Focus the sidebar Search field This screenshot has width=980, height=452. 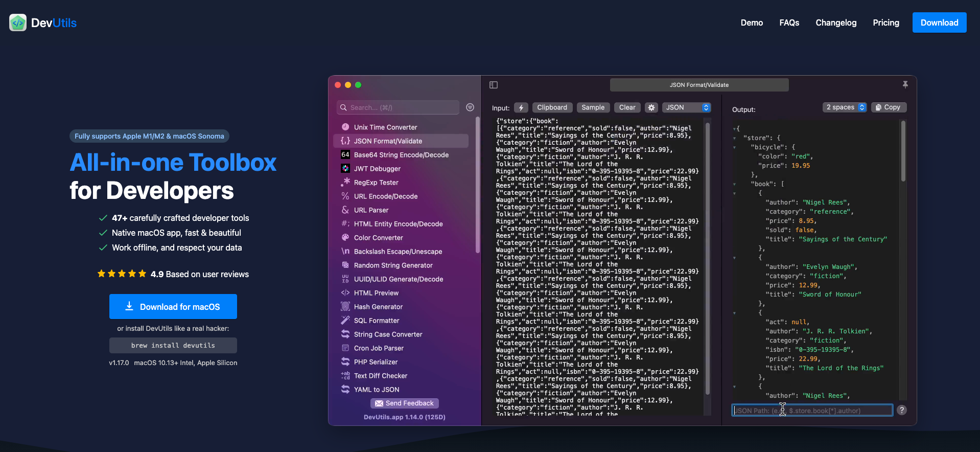click(399, 107)
